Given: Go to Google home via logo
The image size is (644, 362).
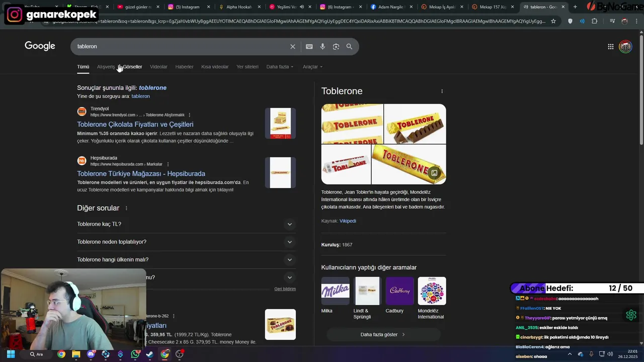Looking at the screenshot, I should [40, 46].
